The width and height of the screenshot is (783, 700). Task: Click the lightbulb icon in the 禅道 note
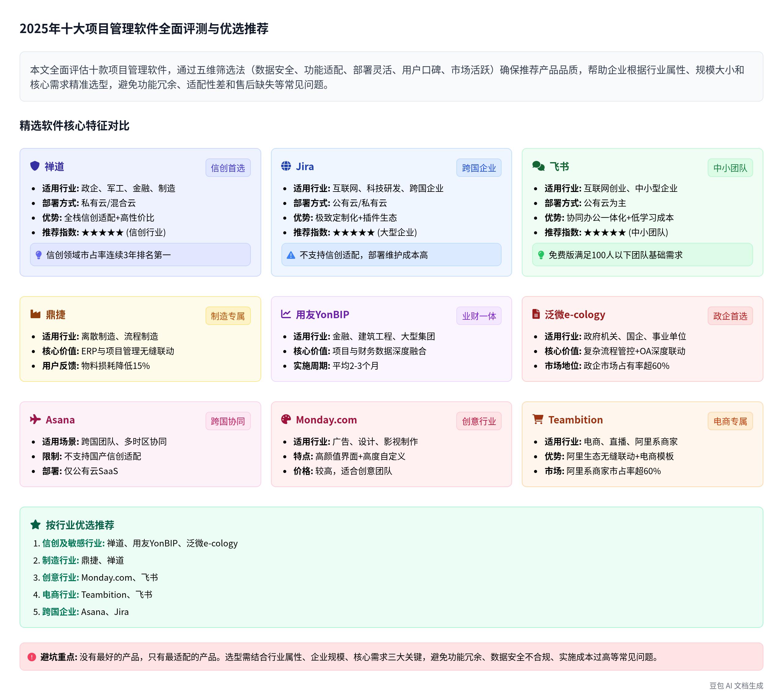(39, 255)
